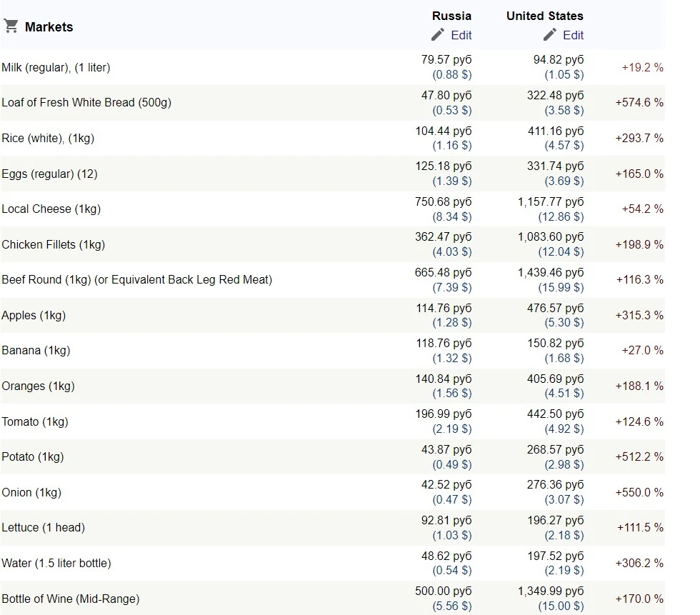Select the +116.3 % difference value

(x=640, y=280)
